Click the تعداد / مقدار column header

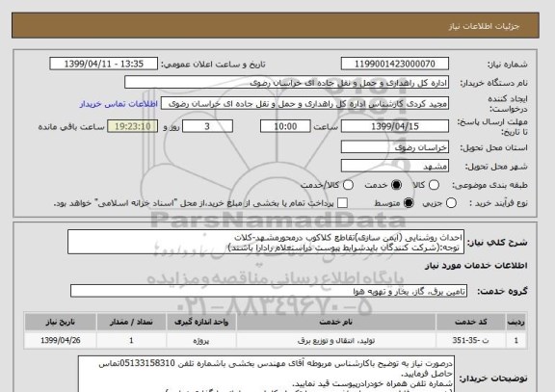[x=131, y=322]
